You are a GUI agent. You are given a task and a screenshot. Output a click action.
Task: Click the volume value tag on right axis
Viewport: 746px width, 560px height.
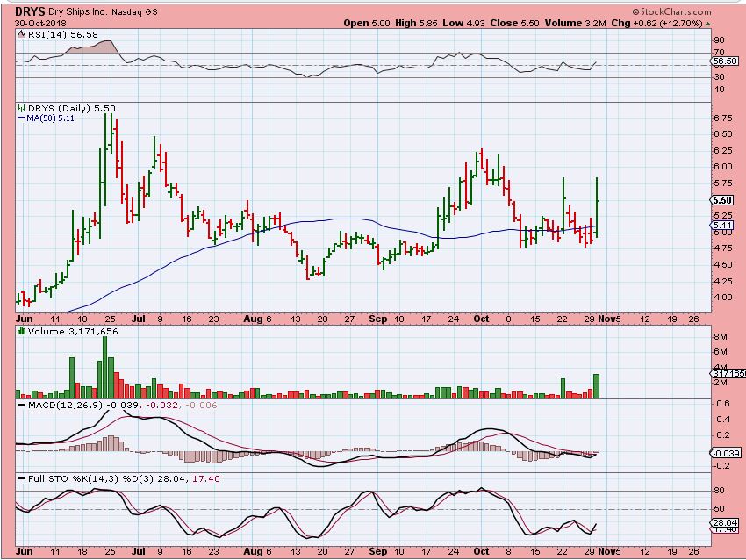(x=728, y=374)
